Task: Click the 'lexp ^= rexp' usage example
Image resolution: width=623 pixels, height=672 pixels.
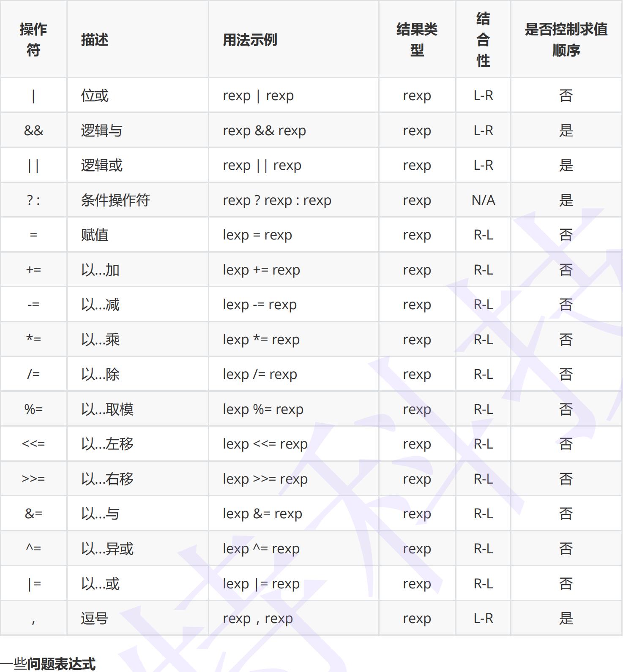Action: 261,549
